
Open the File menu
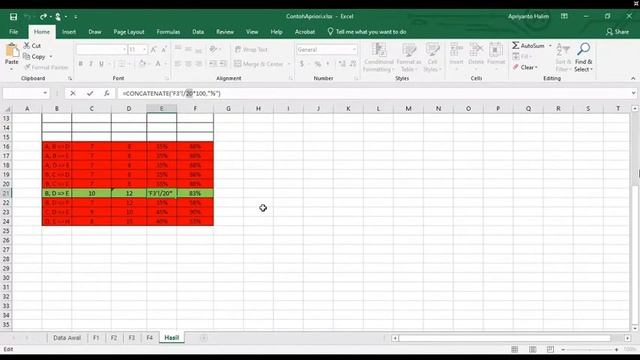coord(13,32)
